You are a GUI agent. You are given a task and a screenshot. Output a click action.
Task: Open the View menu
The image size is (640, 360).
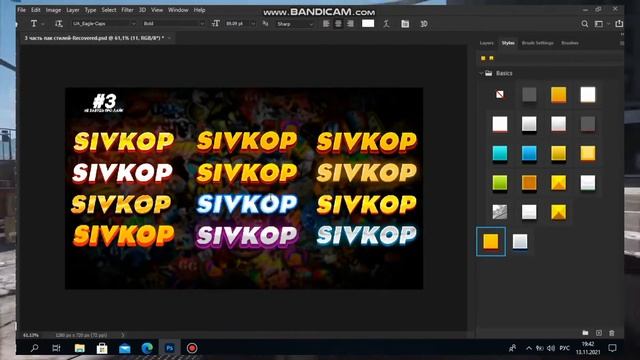coord(157,10)
